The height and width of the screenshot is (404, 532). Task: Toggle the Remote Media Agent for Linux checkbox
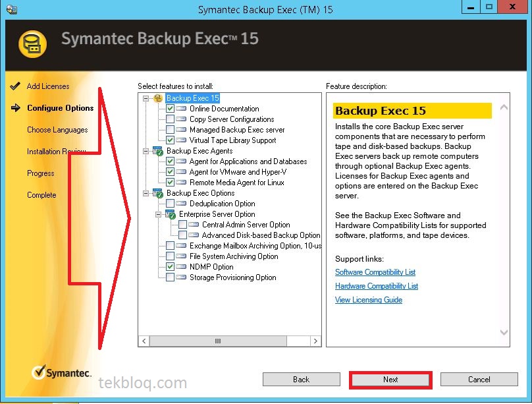[x=171, y=183]
